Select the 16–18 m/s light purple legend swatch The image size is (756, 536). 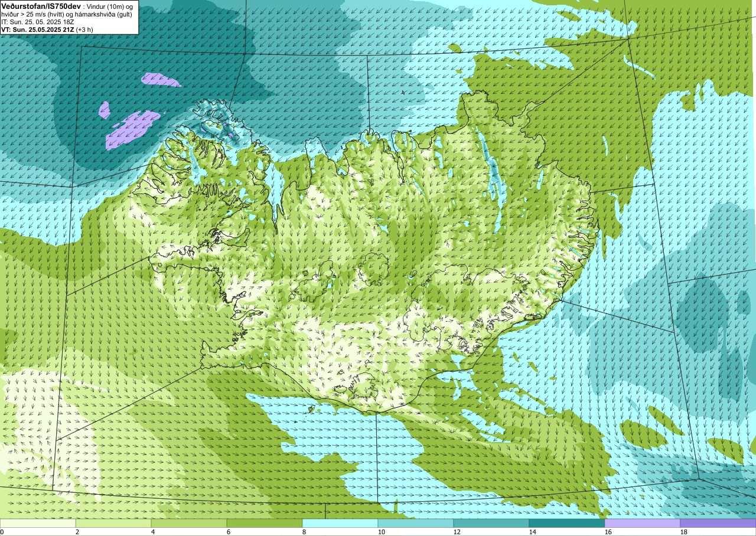coord(643,523)
